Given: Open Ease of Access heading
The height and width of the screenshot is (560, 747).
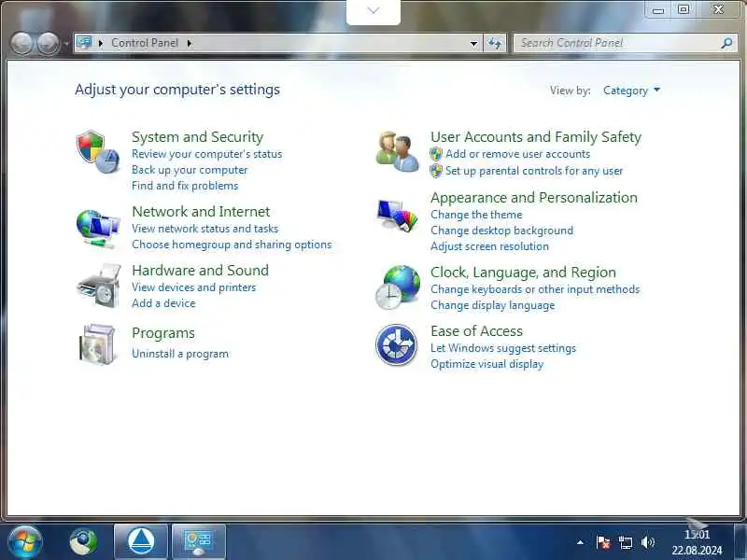Looking at the screenshot, I should pyautogui.click(x=476, y=331).
